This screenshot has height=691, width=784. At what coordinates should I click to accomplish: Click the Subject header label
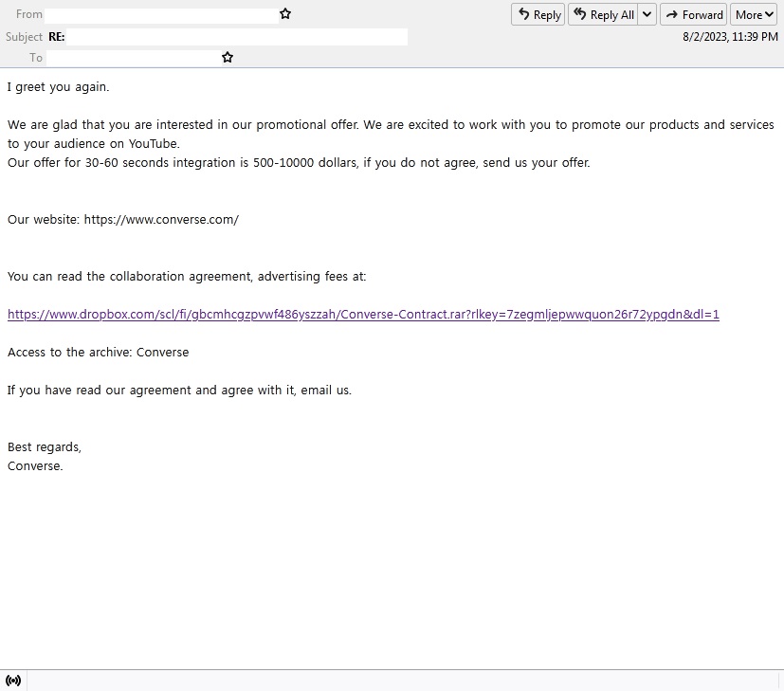pos(24,37)
